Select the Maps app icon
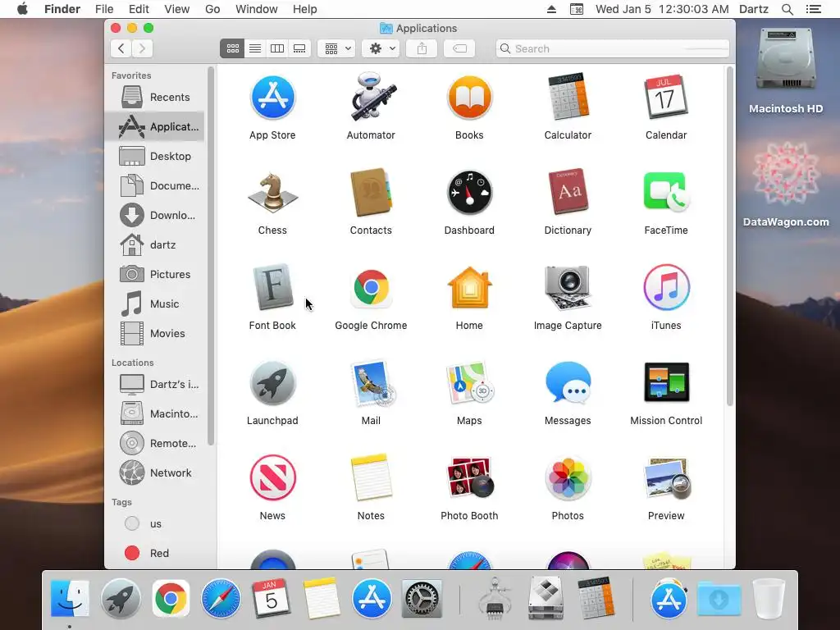Viewport: 840px width, 630px height. click(469, 383)
